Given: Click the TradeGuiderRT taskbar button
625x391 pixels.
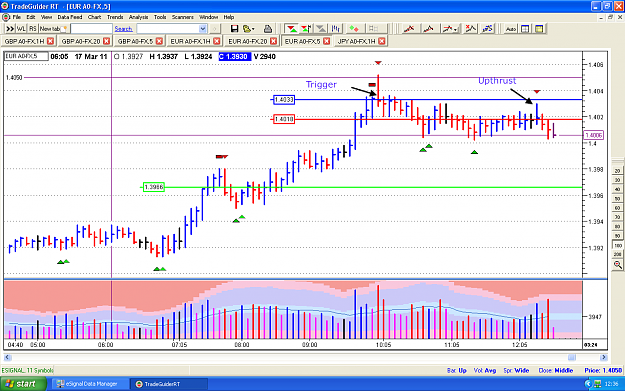Looking at the screenshot, I should (169, 384).
